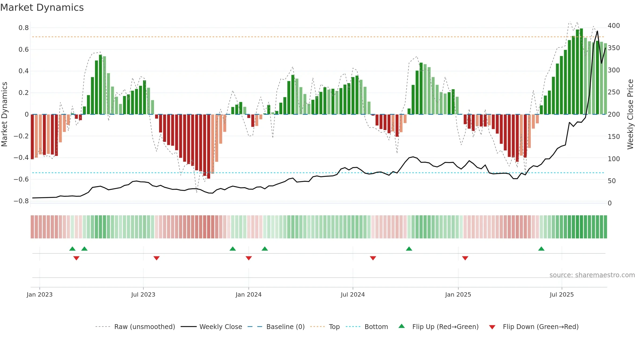The height and width of the screenshot is (362, 644).
Task: Click the red Flip Down legend triangle icon
Action: (492, 327)
